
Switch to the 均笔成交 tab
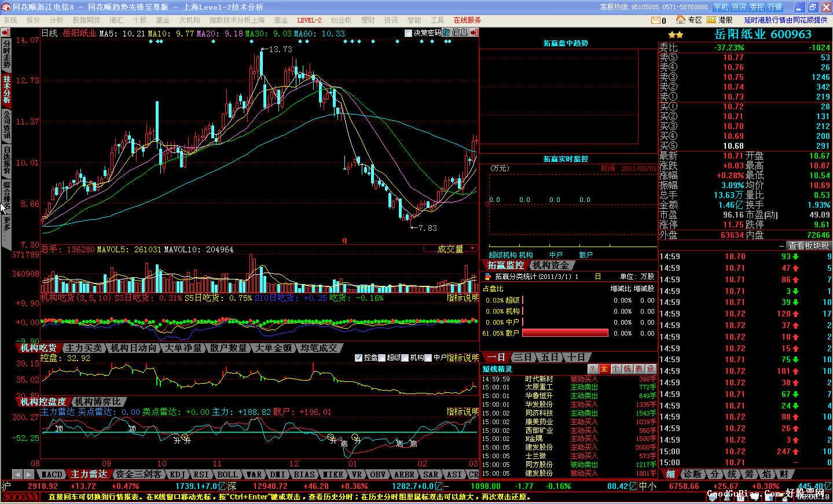319,348
